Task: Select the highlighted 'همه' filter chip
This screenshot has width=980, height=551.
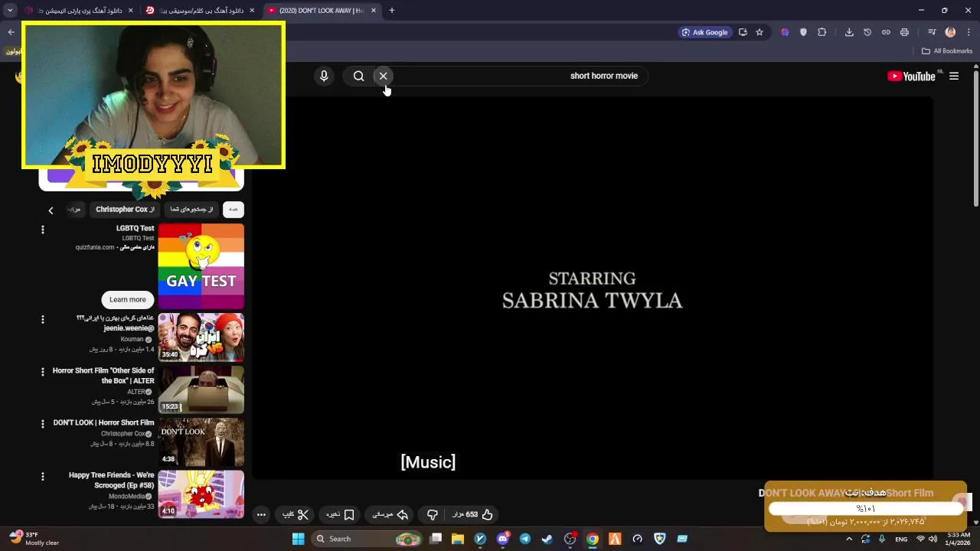Action: (x=233, y=210)
